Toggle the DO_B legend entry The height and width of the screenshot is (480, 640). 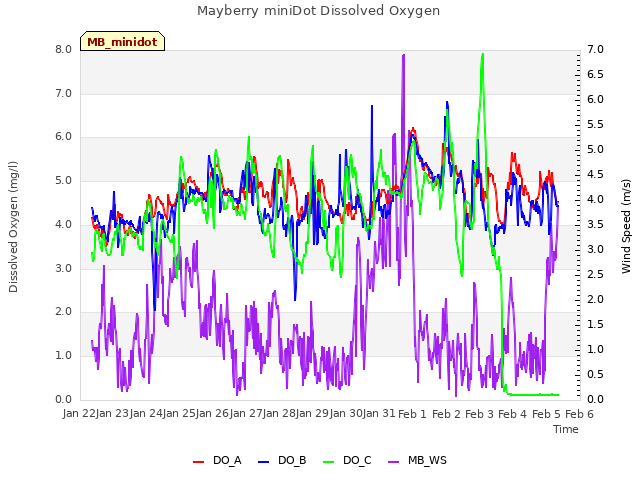pyautogui.click(x=282, y=460)
